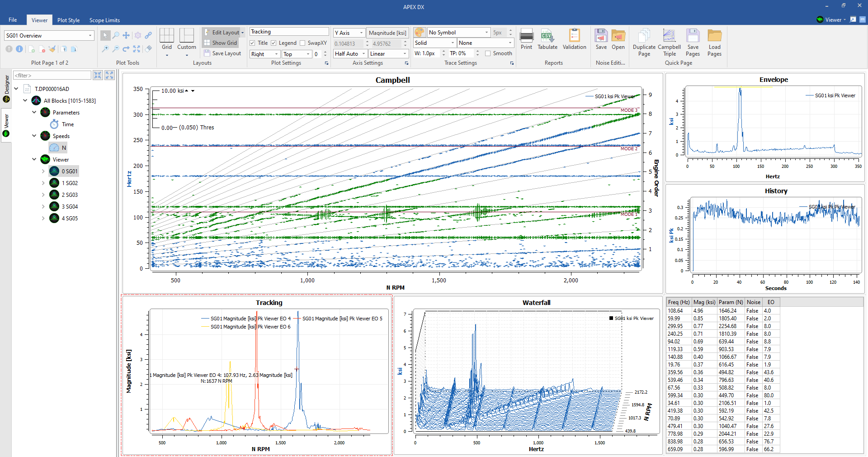Screen dimensions: 868x457
Task: Toggle the Show Grid button
Action: (221, 43)
